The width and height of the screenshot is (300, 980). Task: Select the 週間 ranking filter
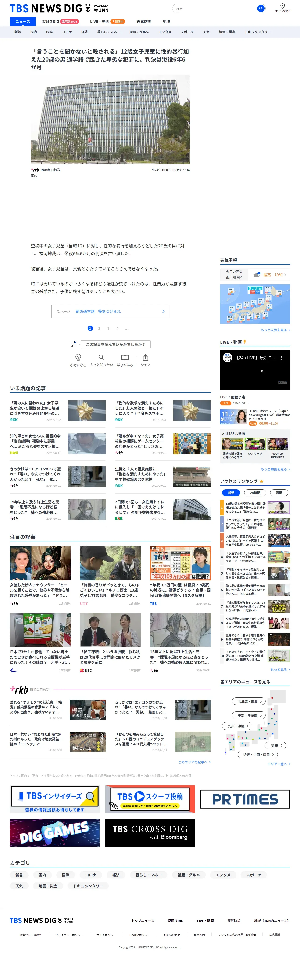coord(279,493)
